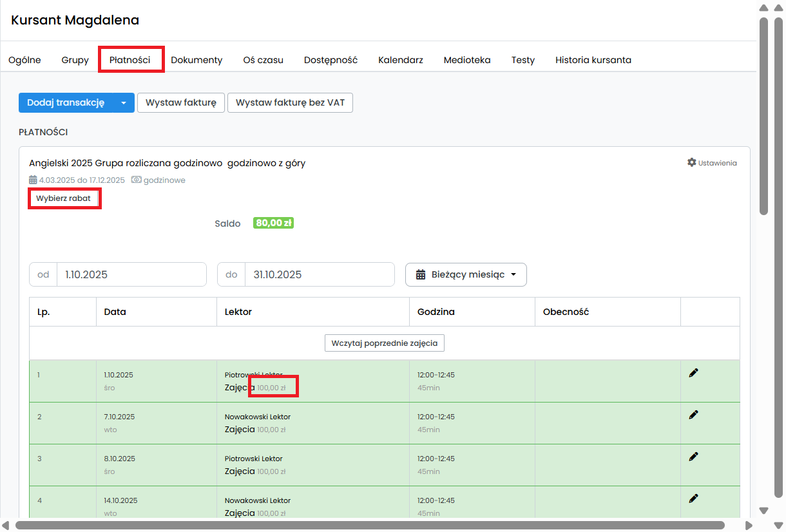Click the pencil edit icon for 1.10.2025 lesson
786x532 pixels.
(693, 373)
